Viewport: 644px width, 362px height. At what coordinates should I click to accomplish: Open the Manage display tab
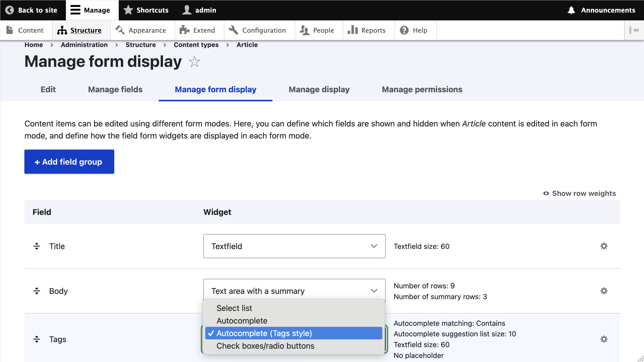click(x=319, y=89)
